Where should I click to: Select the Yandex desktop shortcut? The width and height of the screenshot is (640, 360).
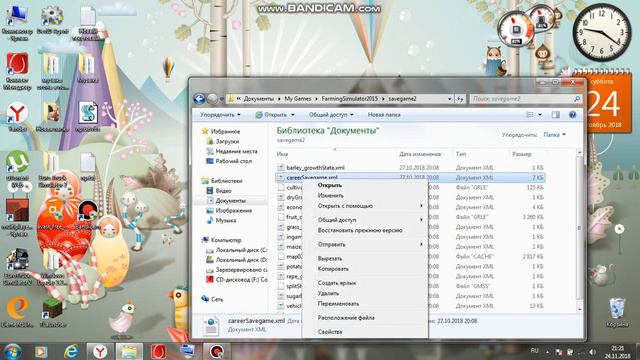[17, 117]
